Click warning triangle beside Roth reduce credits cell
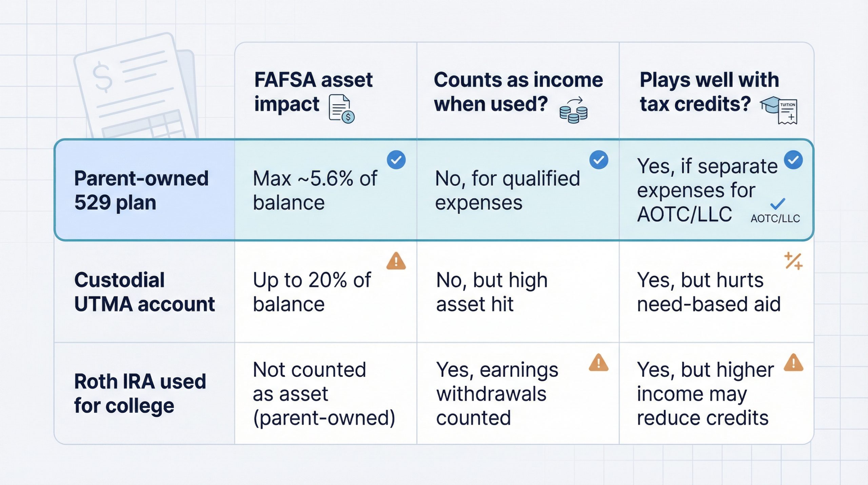The height and width of the screenshot is (485, 868). 793,362
